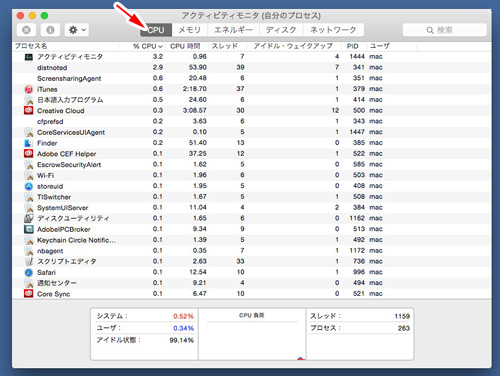Viewport: 500px width, 376px height.
Task: Sort by CPU 時間 column header
Action: click(x=185, y=46)
